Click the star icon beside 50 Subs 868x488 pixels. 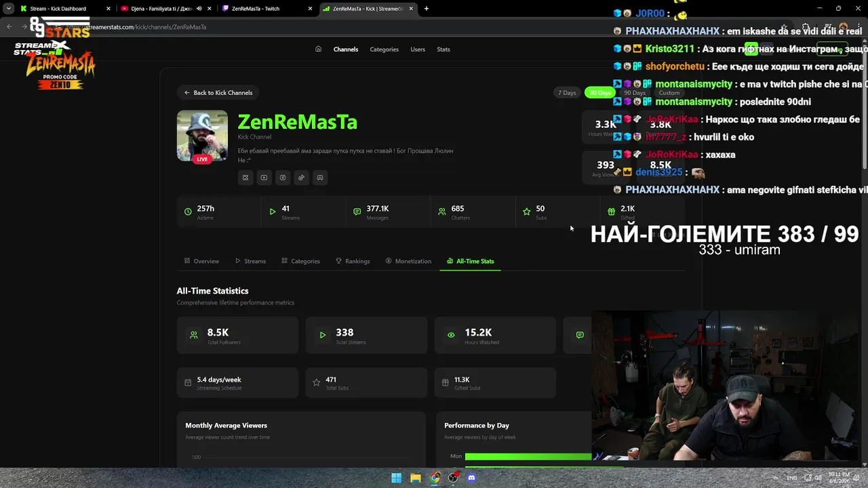[x=527, y=211]
